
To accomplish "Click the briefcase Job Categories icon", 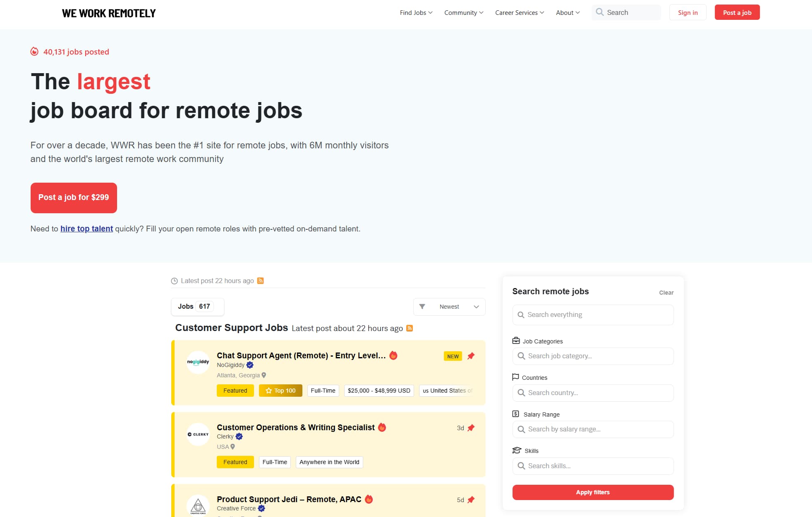I will 516,341.
